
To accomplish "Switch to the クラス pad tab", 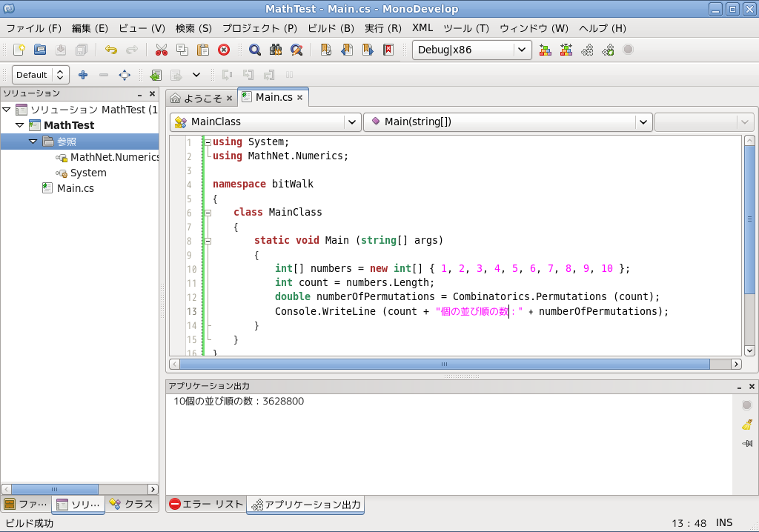I will [131, 504].
